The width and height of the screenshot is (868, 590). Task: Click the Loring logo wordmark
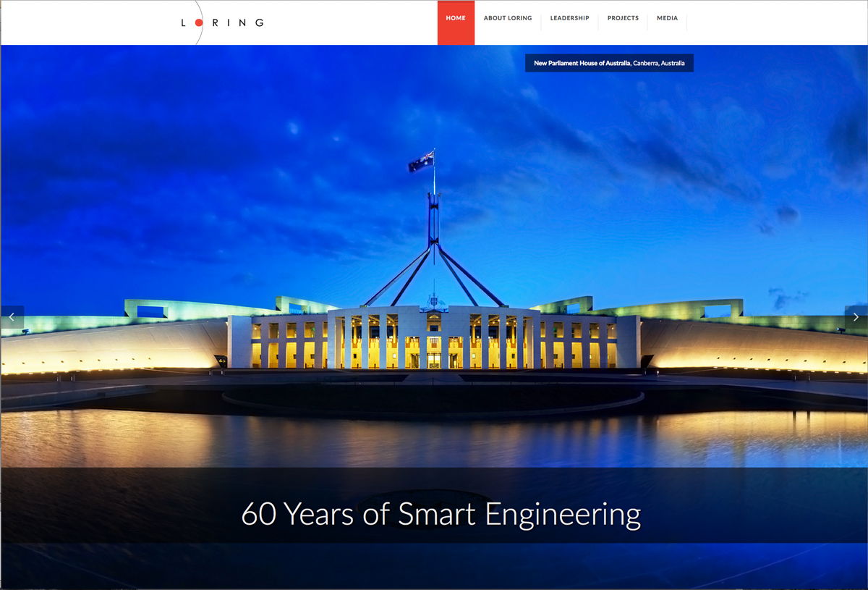[x=222, y=22]
